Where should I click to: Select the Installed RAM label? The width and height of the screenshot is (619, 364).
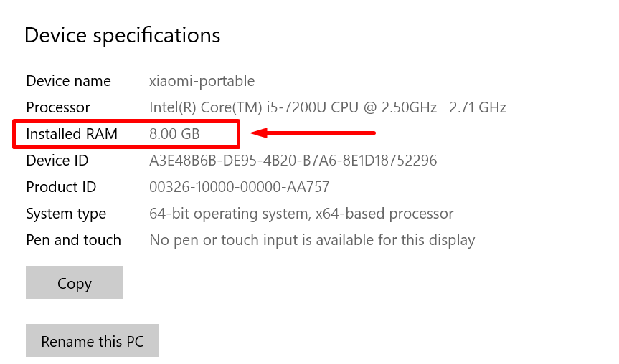pyautogui.click(x=71, y=134)
